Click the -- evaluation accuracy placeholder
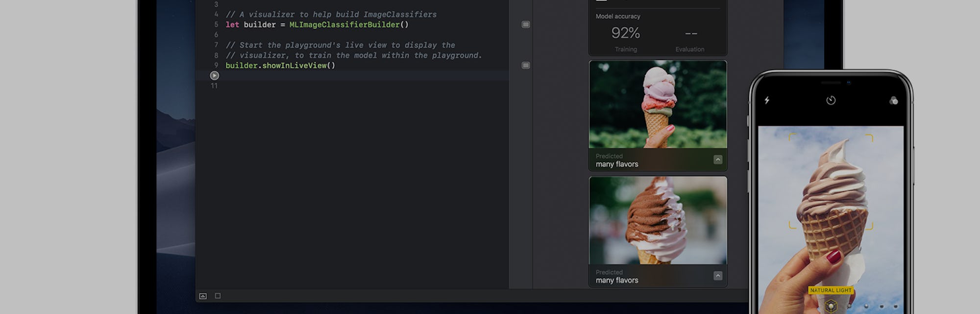Screen dimensions: 980x314 (691, 33)
